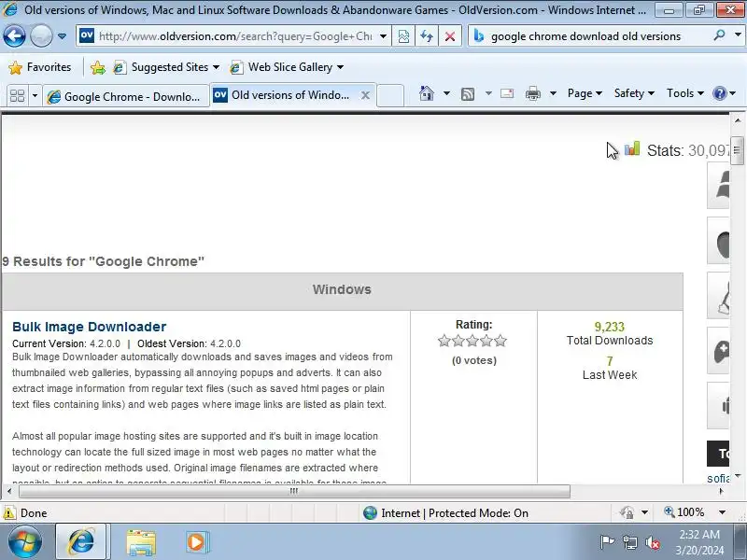Expand the zoom level dropdown arrow
The height and width of the screenshot is (560, 747).
(x=722, y=512)
